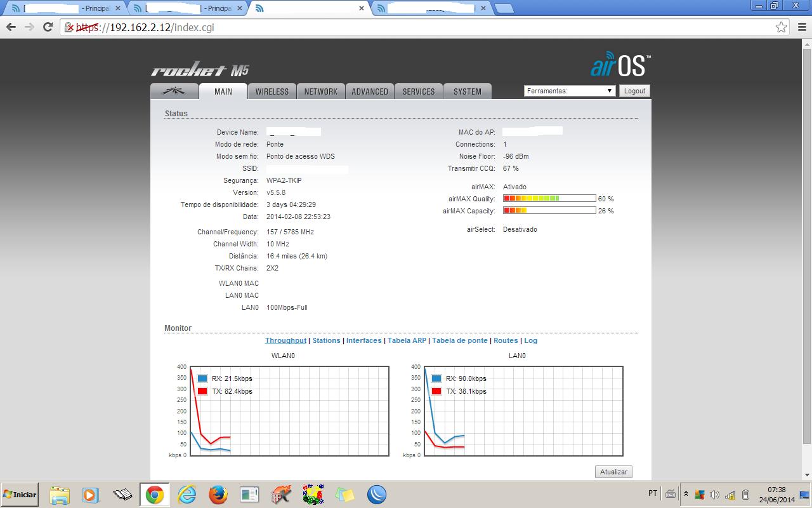Image resolution: width=812 pixels, height=508 pixels.
Task: Click the airMAX Quality bar
Action: (549, 199)
